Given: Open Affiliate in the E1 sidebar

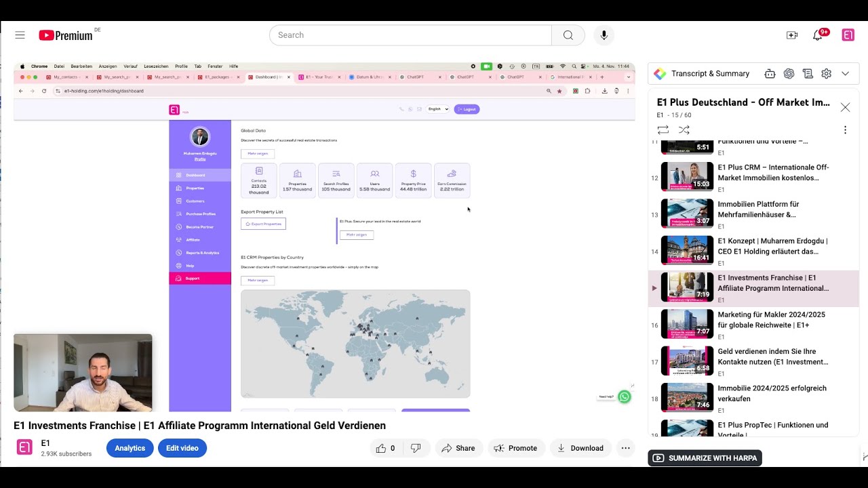Looking at the screenshot, I should click(200, 239).
